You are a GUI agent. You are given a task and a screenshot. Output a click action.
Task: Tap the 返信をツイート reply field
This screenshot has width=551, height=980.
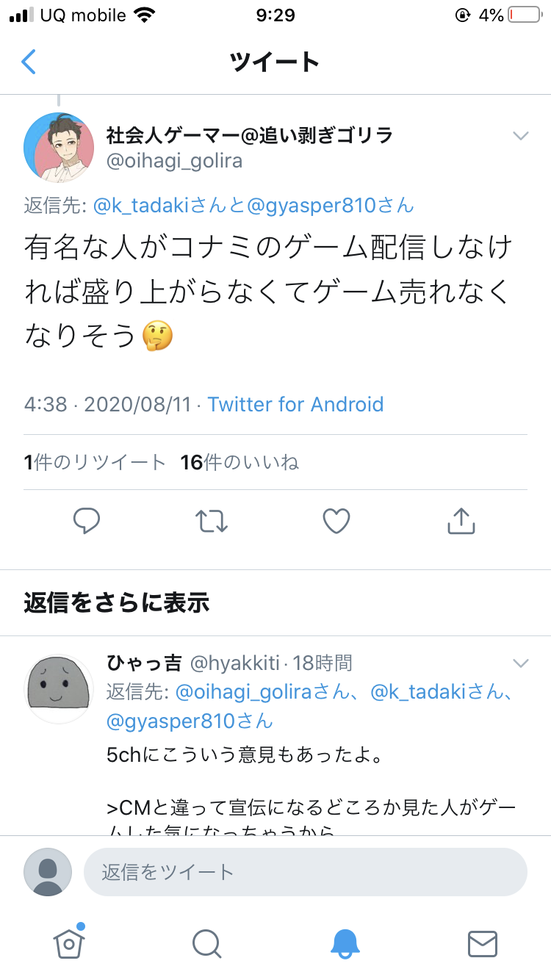pos(306,872)
